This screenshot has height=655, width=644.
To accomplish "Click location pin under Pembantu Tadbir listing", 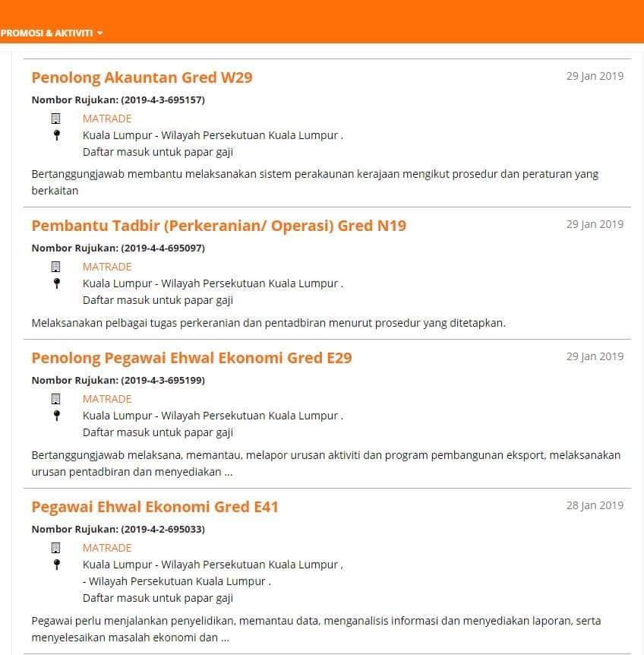I will coord(57,283).
